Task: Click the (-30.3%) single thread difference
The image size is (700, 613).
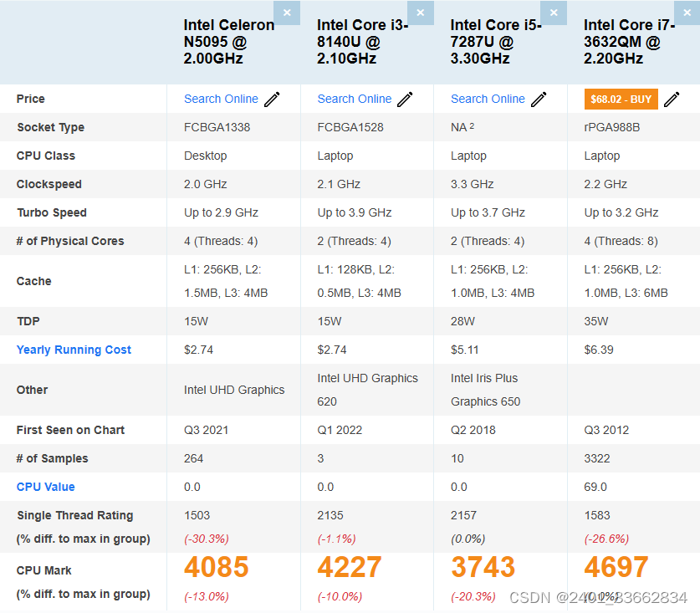Action: click(x=207, y=539)
